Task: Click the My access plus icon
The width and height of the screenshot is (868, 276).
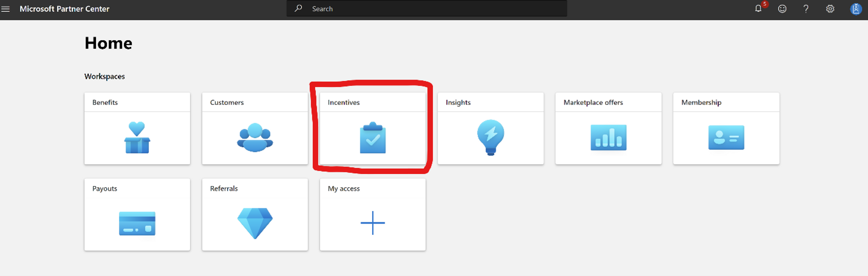Action: 373,223
